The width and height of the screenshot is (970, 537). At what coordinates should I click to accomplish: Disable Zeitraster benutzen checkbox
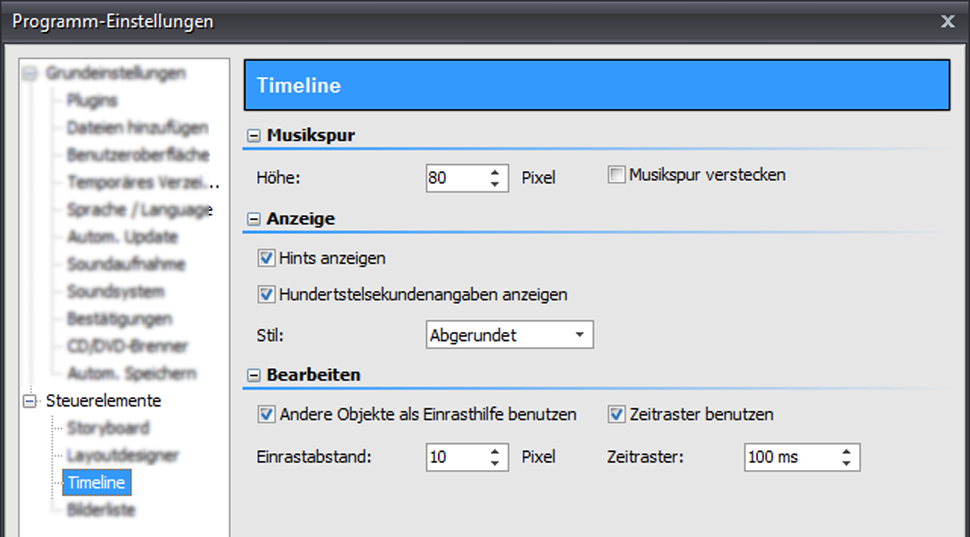(x=617, y=414)
